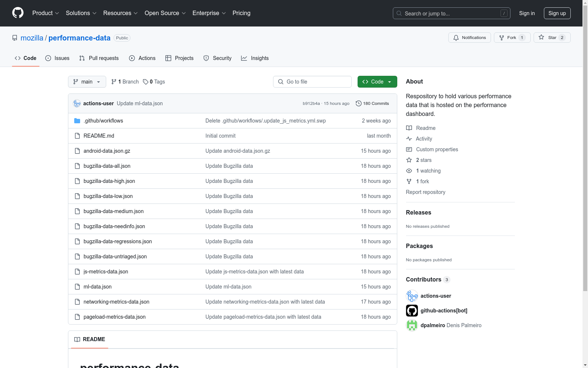Viewport: 588px width, 368px height.
Task: Click the android-data.json.gz file icon
Action: click(77, 151)
